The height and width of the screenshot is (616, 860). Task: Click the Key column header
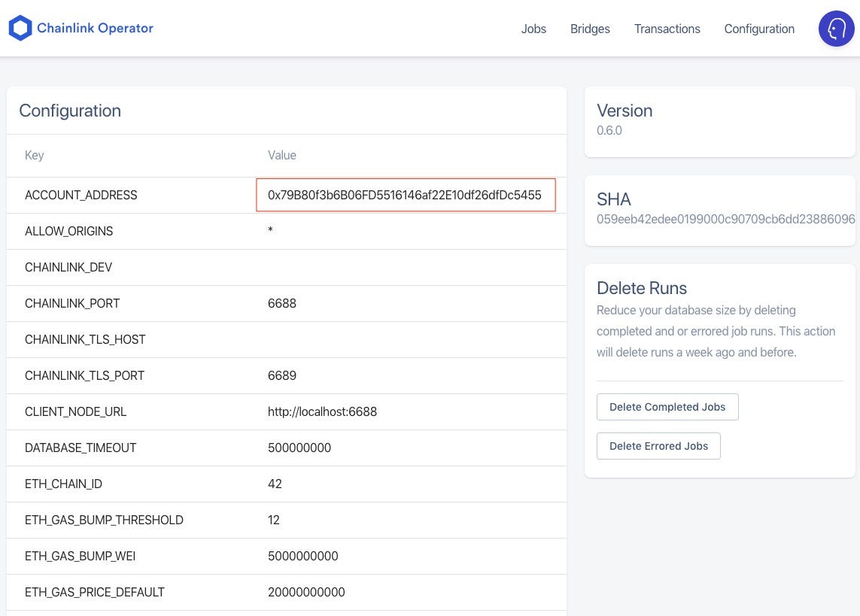[x=34, y=156]
